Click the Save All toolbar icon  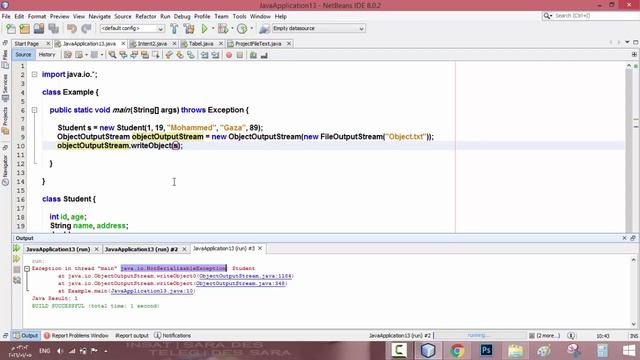[x=53, y=29]
